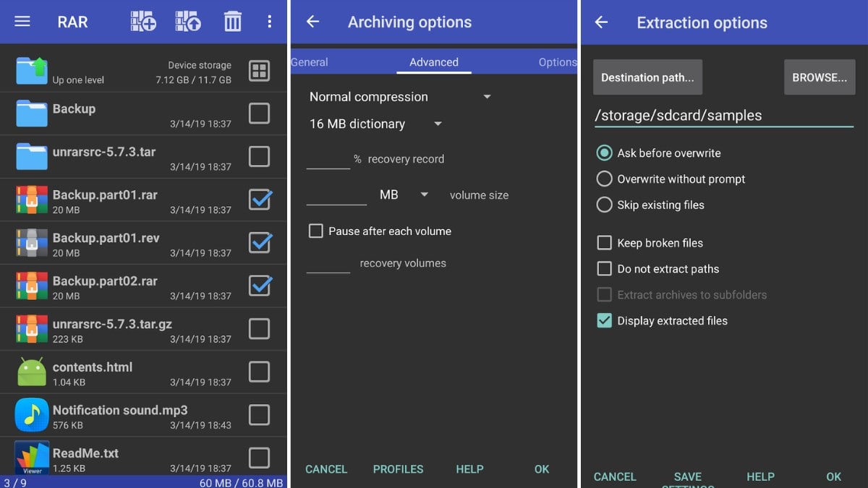Tap the recovery volumes input field
868x488 pixels.
(328, 263)
